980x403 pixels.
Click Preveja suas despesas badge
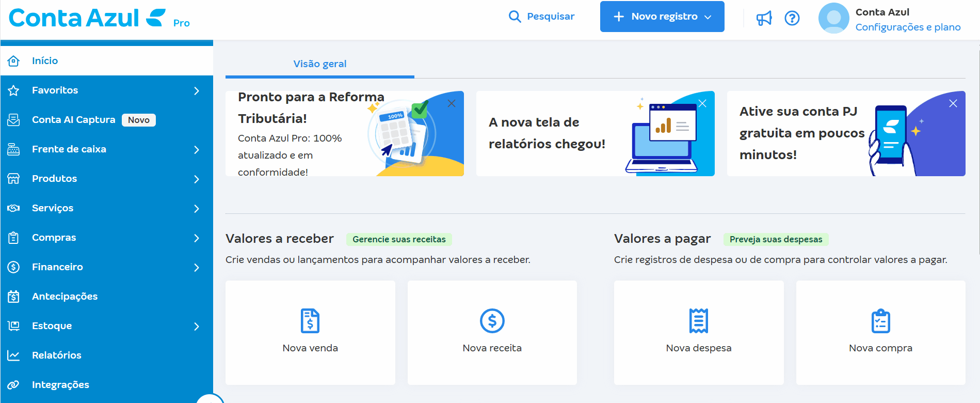click(x=776, y=239)
